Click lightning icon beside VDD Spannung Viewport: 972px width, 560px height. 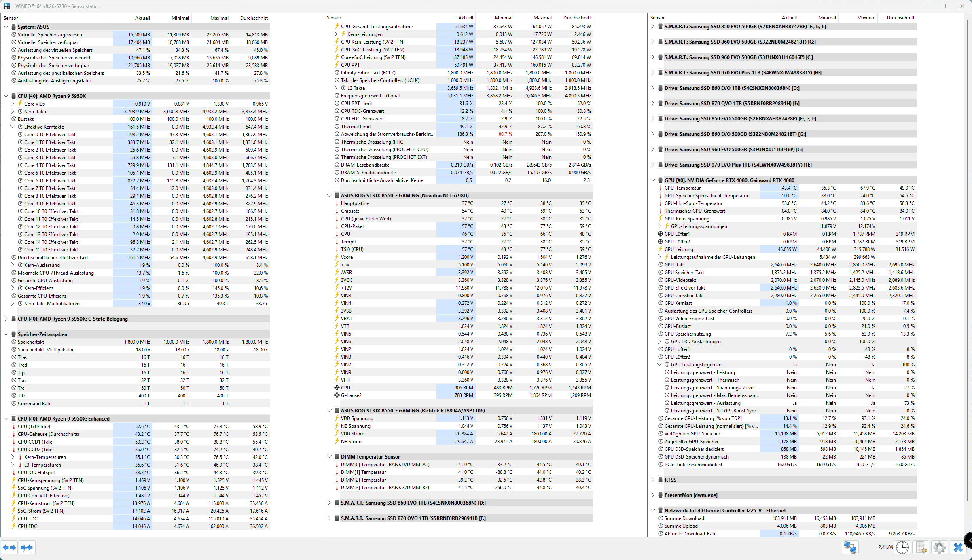[337, 418]
